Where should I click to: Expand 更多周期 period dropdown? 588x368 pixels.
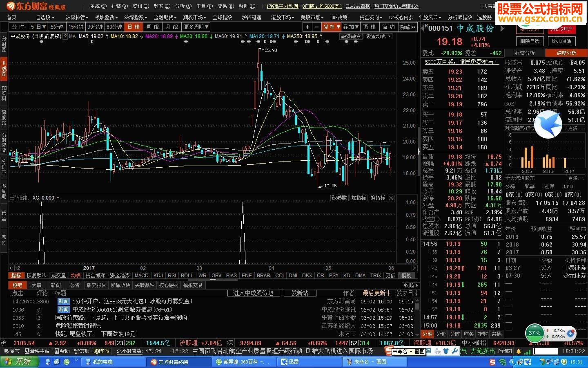(196, 27)
